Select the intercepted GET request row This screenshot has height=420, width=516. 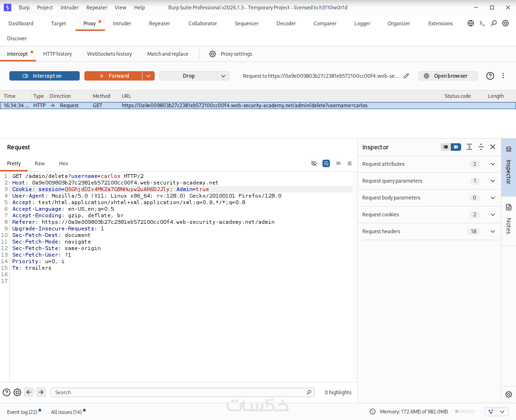pyautogui.click(x=258, y=105)
